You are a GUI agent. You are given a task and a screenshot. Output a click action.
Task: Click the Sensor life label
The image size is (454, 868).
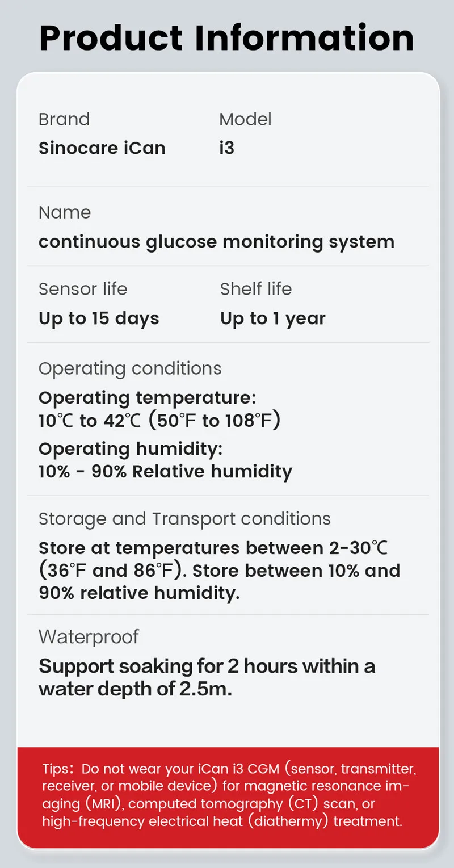(x=83, y=289)
